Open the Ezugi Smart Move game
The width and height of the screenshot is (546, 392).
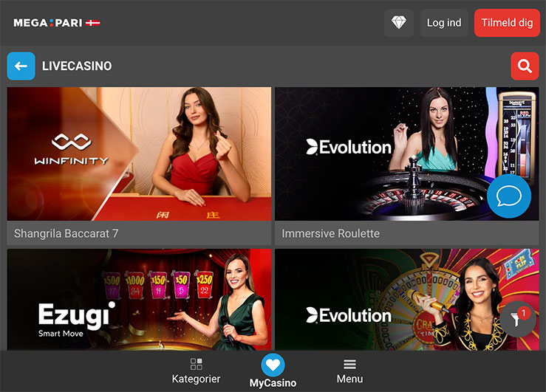139,300
